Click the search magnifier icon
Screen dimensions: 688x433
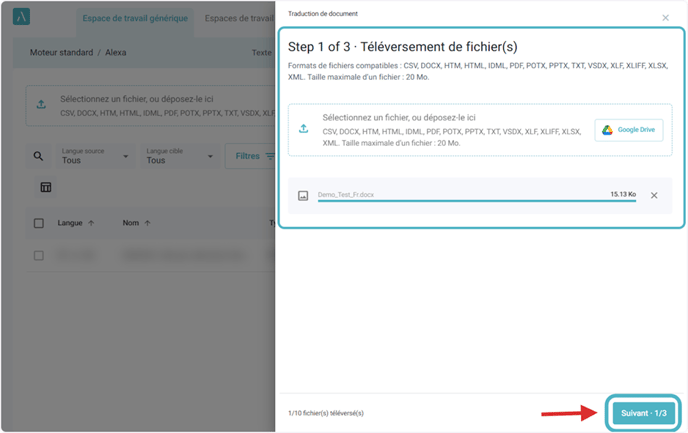[38, 156]
